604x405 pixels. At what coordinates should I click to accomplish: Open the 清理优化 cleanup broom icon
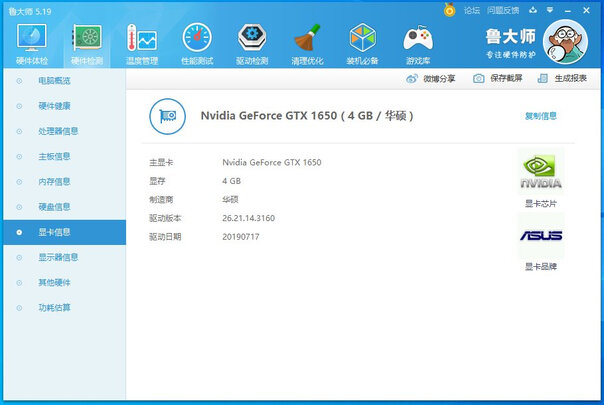point(307,42)
